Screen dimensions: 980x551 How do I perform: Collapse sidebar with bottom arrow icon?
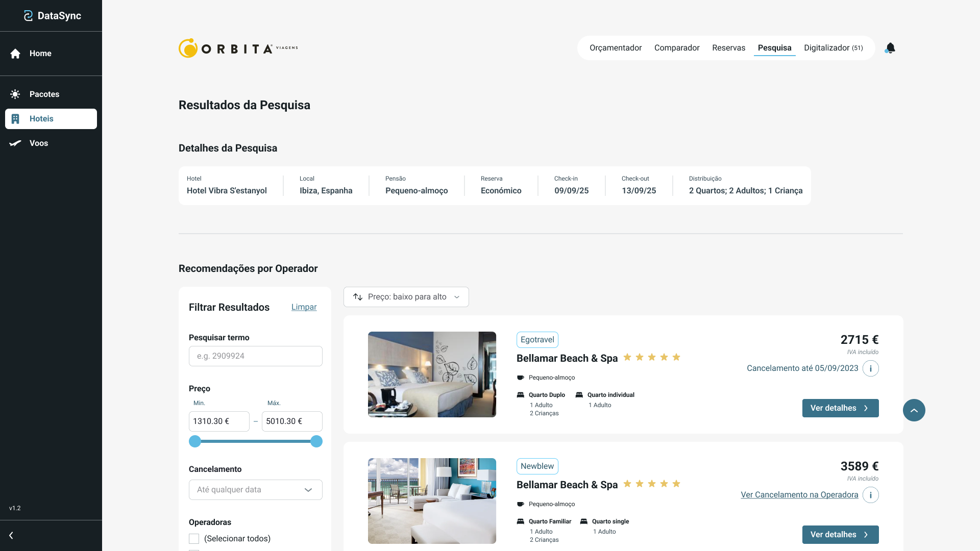(11, 536)
